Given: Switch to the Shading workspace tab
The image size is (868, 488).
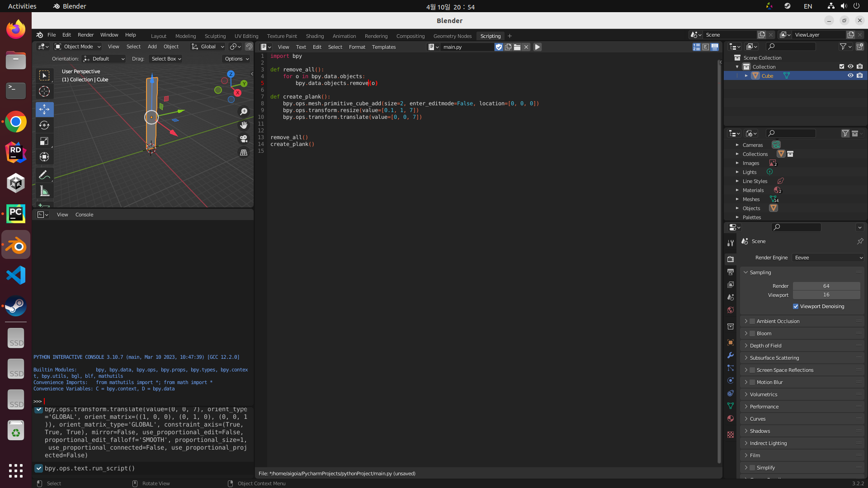Looking at the screenshot, I should (315, 36).
